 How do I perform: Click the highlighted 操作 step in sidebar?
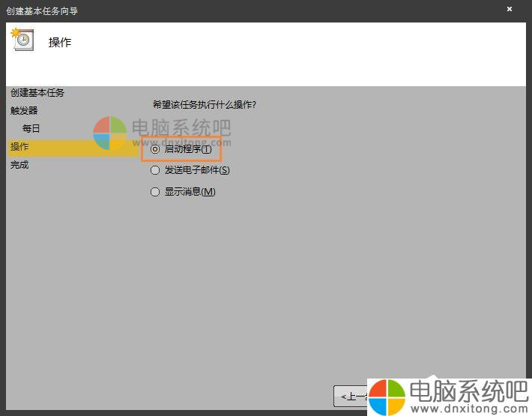coord(19,147)
